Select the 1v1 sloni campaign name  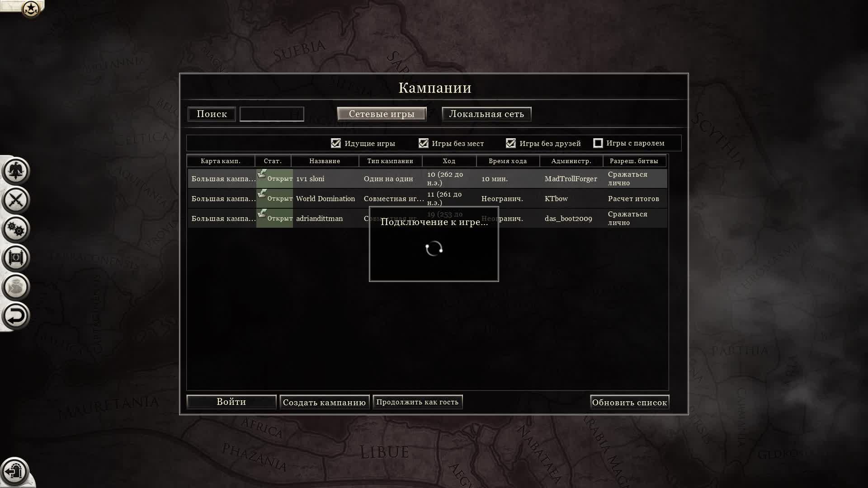[310, 178]
